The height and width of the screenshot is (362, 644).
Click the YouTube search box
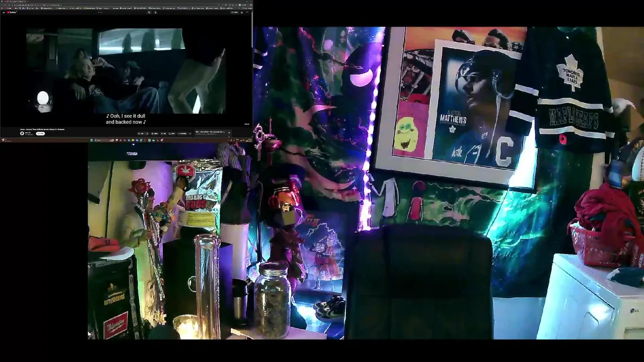click(121, 13)
